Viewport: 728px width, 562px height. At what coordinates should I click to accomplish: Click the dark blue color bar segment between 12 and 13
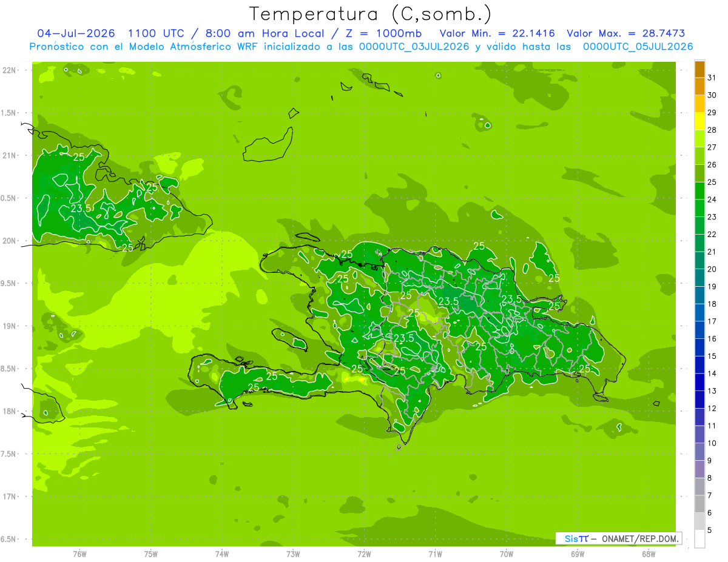pyautogui.click(x=699, y=400)
